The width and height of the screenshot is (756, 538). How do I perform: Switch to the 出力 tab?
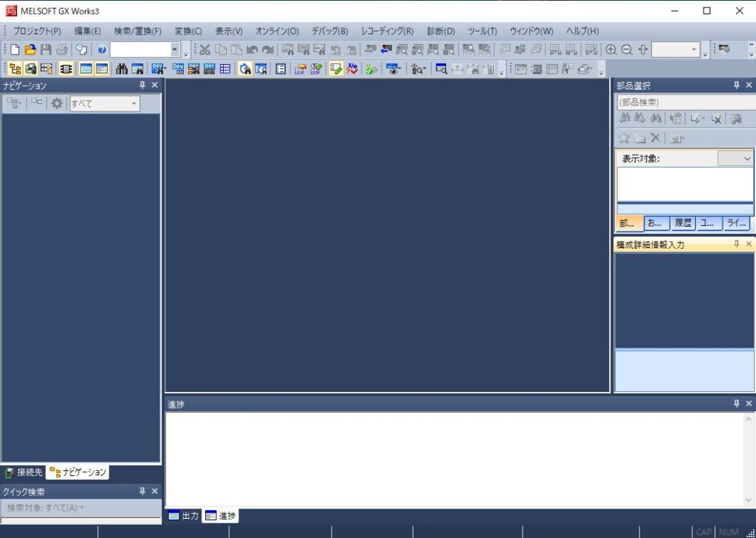pyautogui.click(x=184, y=516)
